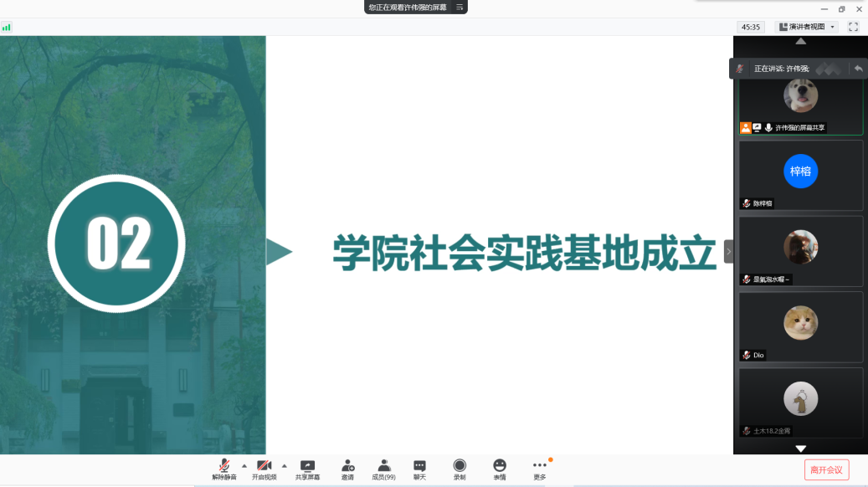Open the 聊天 chat panel
Image resolution: width=868 pixels, height=487 pixels.
(419, 469)
